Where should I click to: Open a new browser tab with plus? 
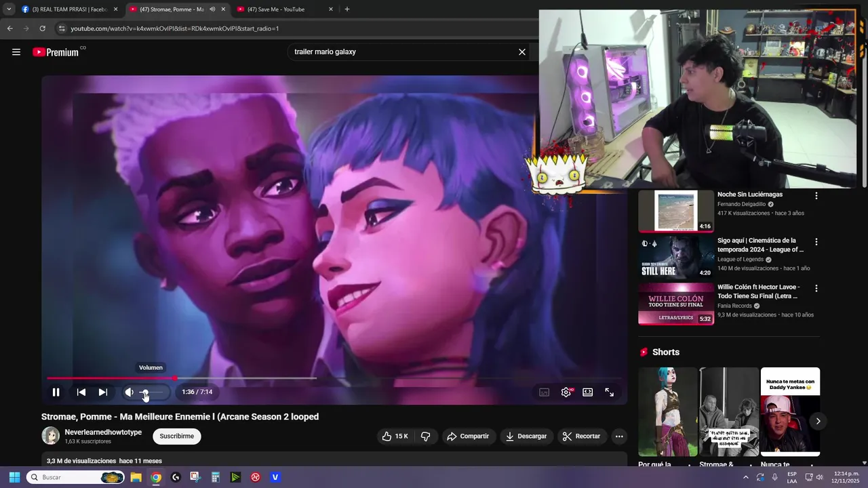(347, 9)
